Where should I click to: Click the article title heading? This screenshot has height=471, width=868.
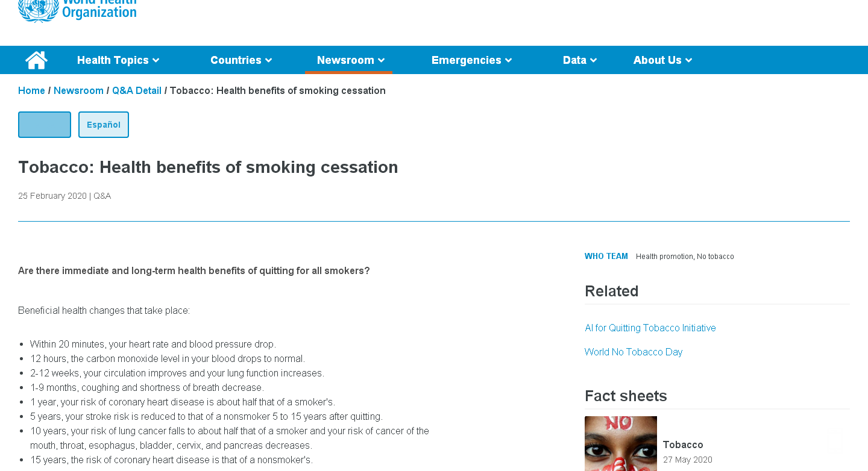[x=208, y=167]
